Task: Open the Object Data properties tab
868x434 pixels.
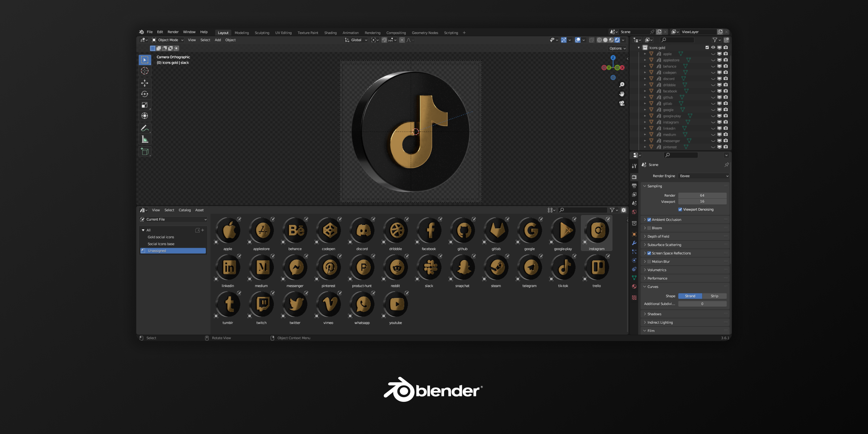Action: (634, 278)
